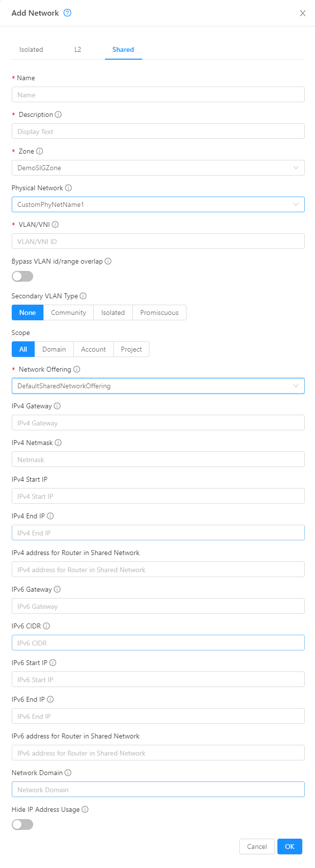315x868 pixels.
Task: Click the Cancel button
Action: [x=257, y=846]
